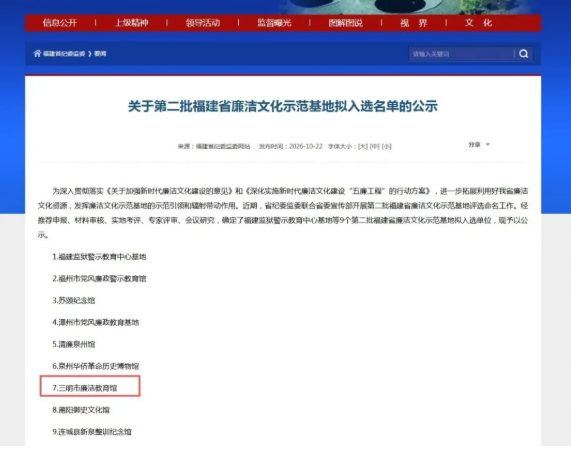Viewport: 571px width, 450px height.
Task: Click the source text 福建省纪委监委网站
Action: tap(223, 146)
